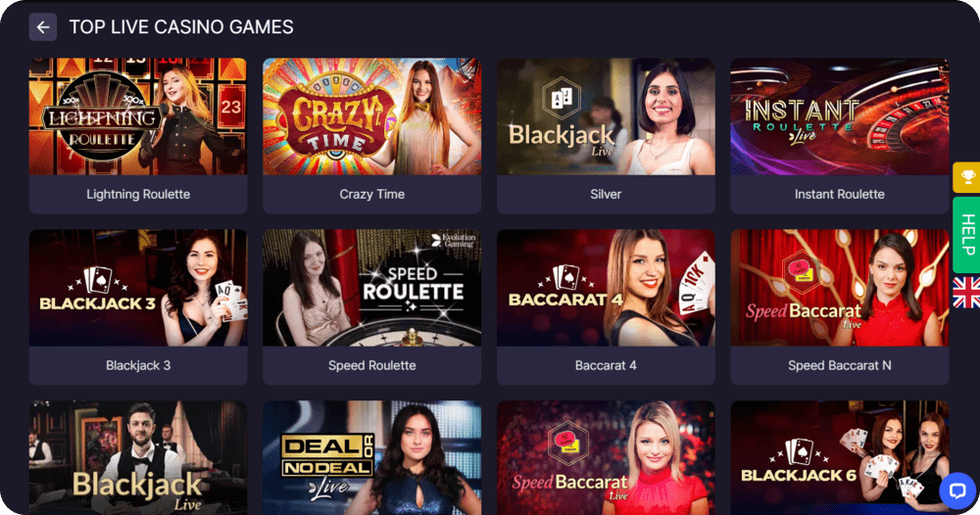Image resolution: width=980 pixels, height=515 pixels.
Task: Open the green HELP side tab
Action: click(x=967, y=235)
